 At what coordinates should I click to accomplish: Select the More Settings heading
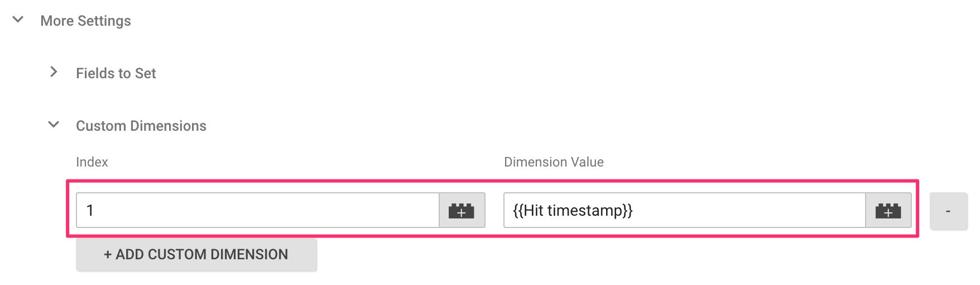point(85,21)
